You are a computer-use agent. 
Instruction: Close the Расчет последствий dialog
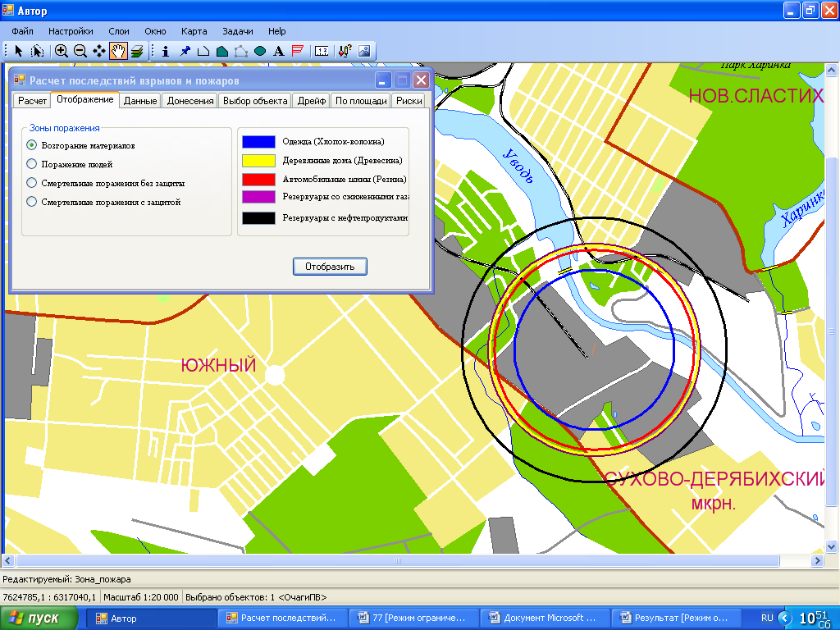422,80
